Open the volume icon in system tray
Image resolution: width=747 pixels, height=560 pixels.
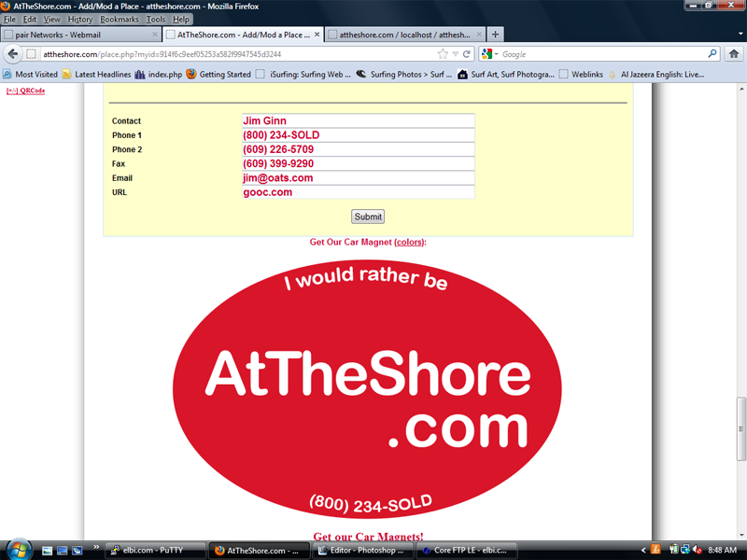click(x=697, y=550)
